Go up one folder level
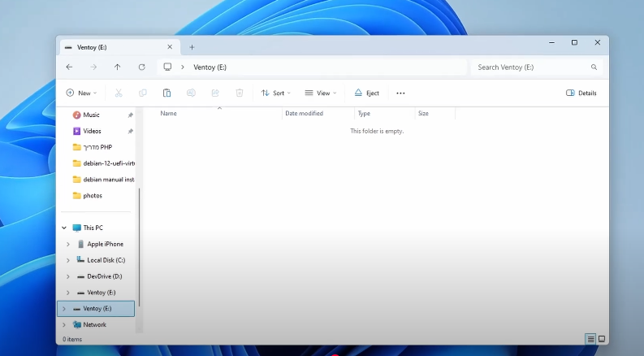 click(118, 67)
